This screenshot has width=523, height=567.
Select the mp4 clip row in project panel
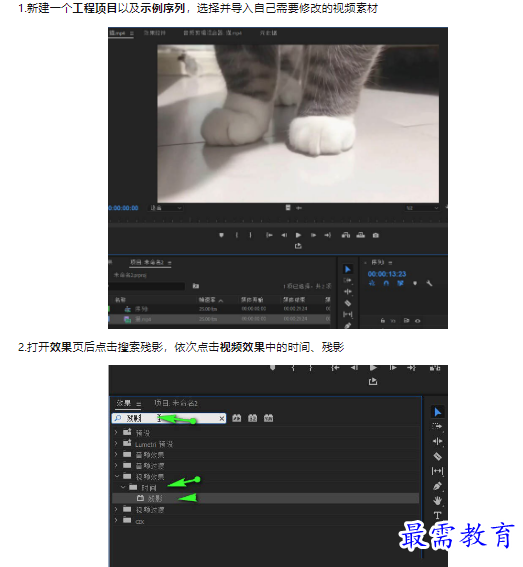(x=219, y=319)
